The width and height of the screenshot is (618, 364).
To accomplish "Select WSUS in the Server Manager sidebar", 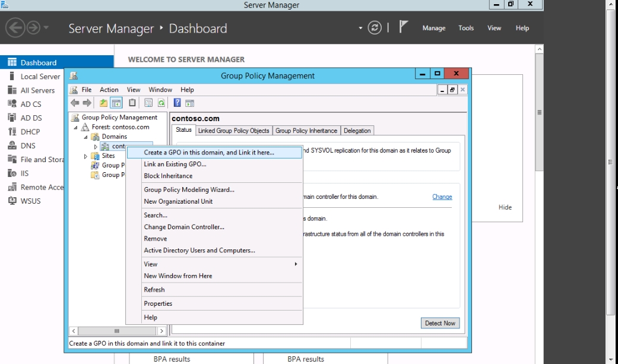I will pyautogui.click(x=30, y=201).
